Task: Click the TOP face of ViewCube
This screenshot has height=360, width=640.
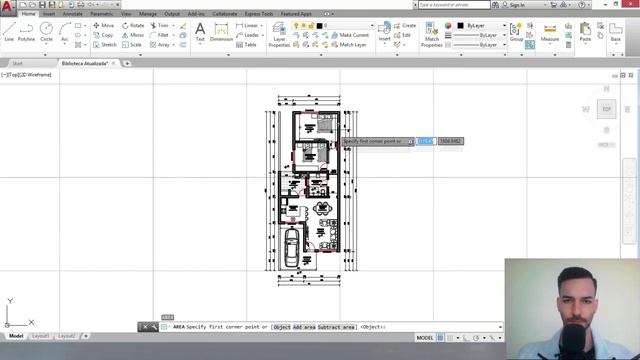Action: click(x=607, y=109)
